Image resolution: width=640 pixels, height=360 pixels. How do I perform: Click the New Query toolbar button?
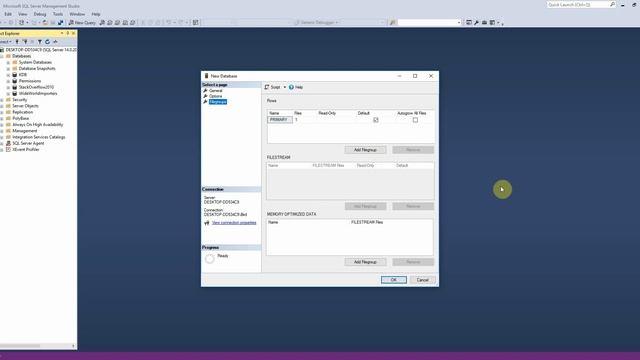coord(82,22)
